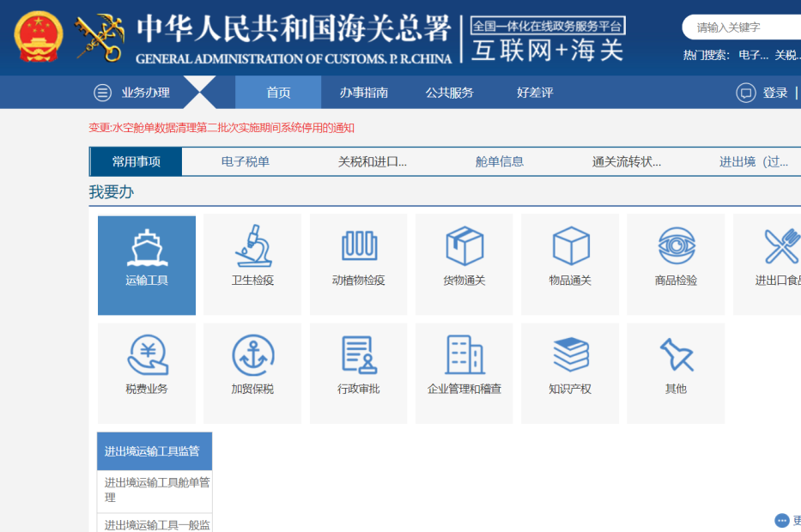
Task: Open the 其他 pushpin category icon
Action: [675, 372]
